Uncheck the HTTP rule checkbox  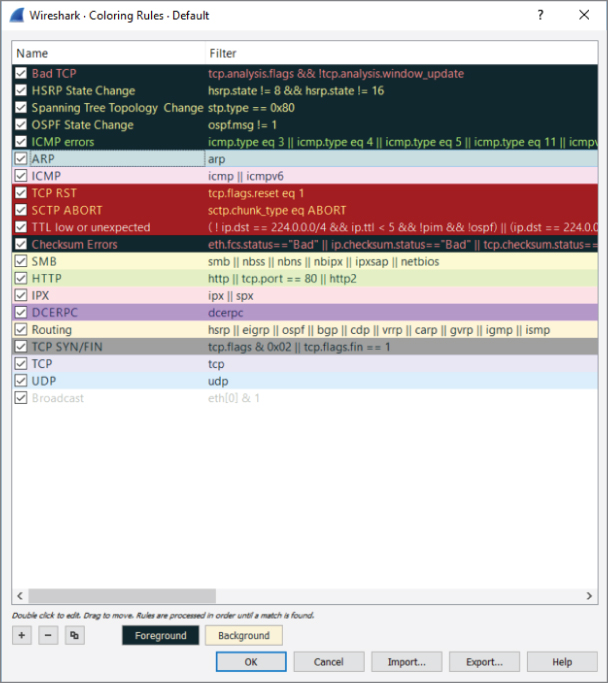coord(21,278)
